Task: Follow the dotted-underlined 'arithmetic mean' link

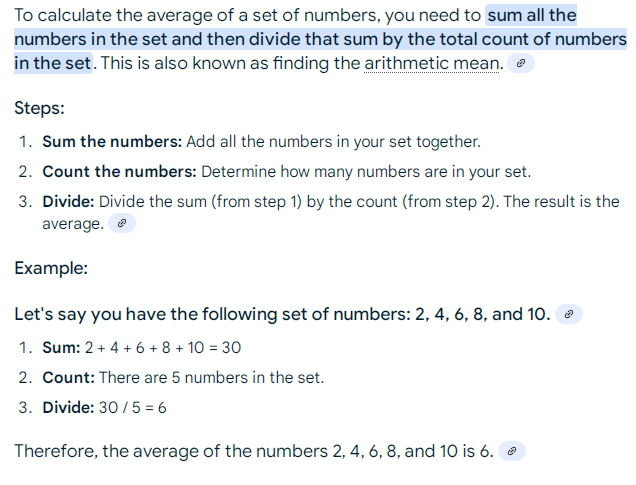Action: click(432, 63)
